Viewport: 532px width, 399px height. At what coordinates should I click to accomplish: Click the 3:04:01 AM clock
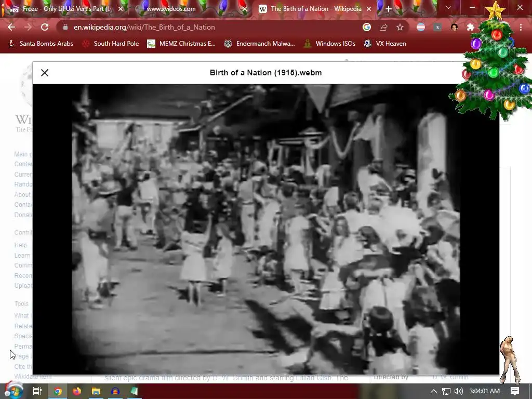(x=485, y=391)
